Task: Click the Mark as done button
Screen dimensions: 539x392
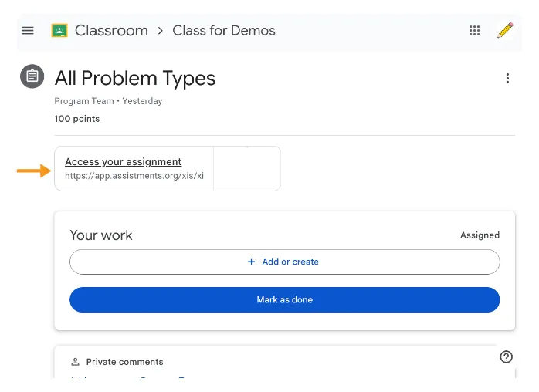Action: [x=285, y=299]
